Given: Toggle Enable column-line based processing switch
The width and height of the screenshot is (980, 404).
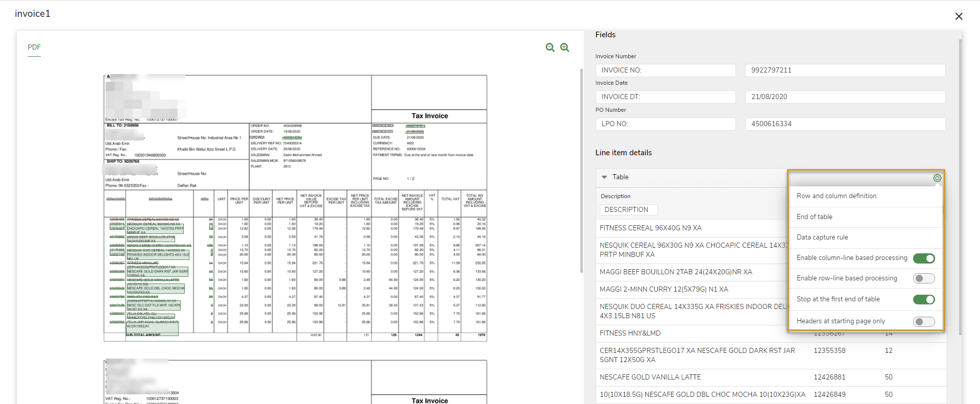Looking at the screenshot, I should click(924, 258).
